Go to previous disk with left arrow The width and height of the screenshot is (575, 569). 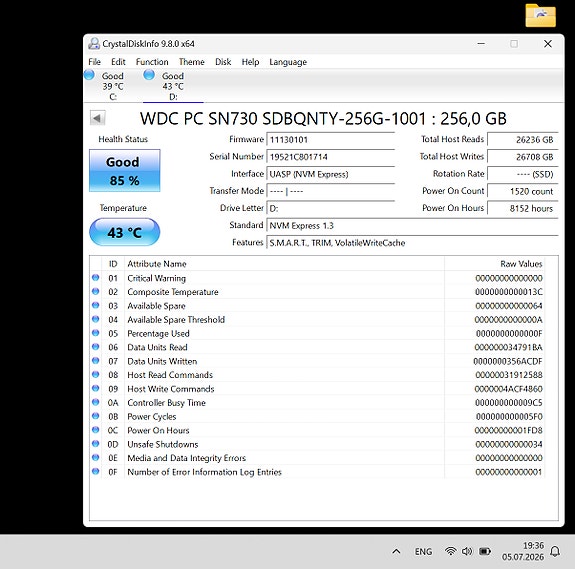pyautogui.click(x=98, y=118)
